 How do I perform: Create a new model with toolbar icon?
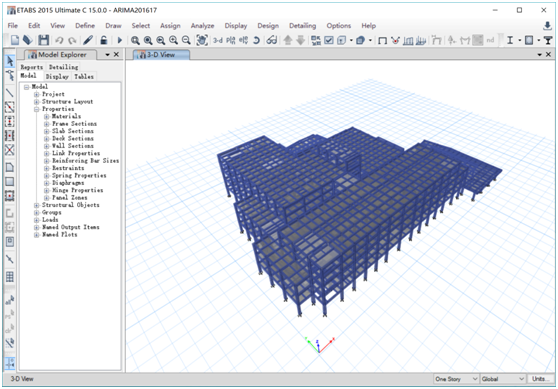click(15, 40)
